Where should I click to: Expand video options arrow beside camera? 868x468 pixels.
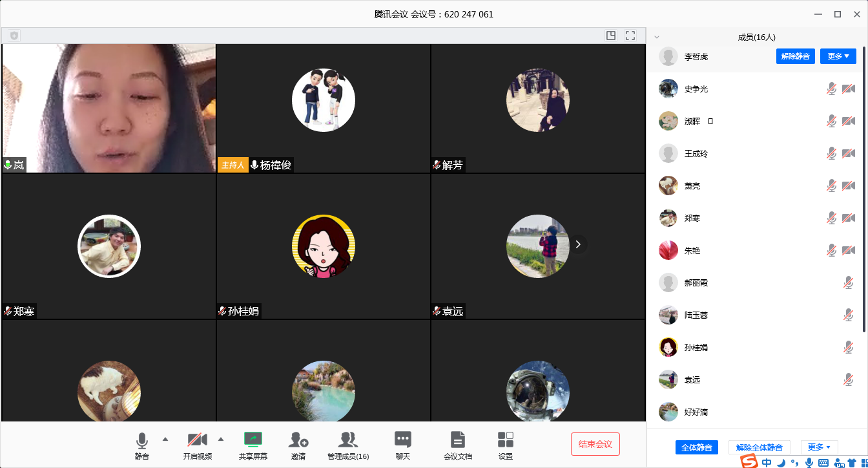point(221,439)
